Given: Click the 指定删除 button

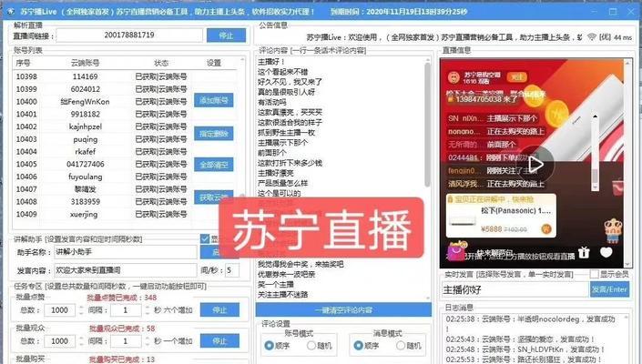Looking at the screenshot, I should click(214, 134).
